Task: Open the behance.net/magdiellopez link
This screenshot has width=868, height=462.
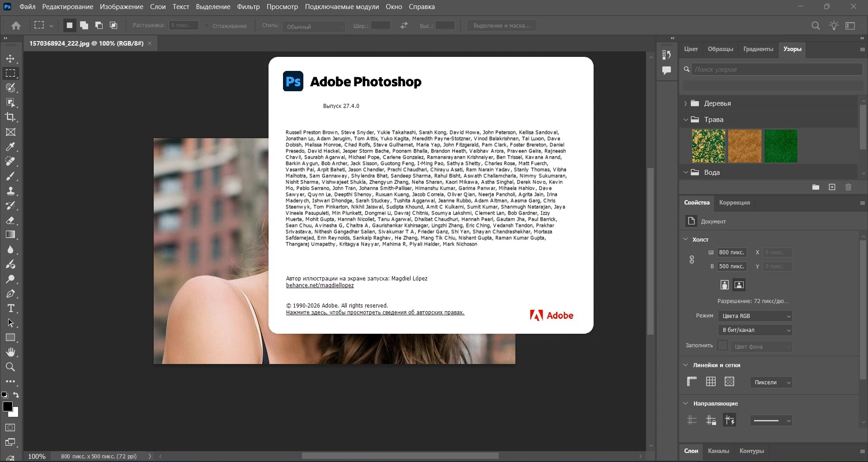Action: (320, 285)
